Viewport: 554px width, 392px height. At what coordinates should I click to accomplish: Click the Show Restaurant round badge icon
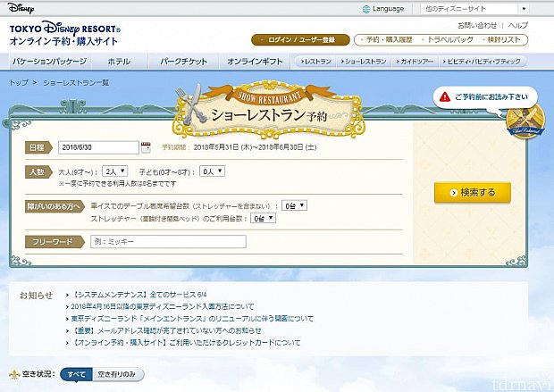[x=525, y=121]
